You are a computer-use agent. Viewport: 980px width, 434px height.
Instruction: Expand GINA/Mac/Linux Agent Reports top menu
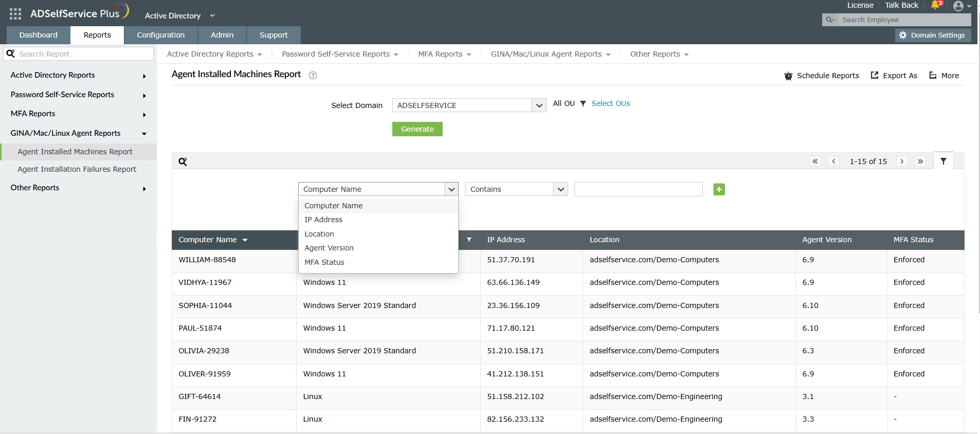point(550,54)
